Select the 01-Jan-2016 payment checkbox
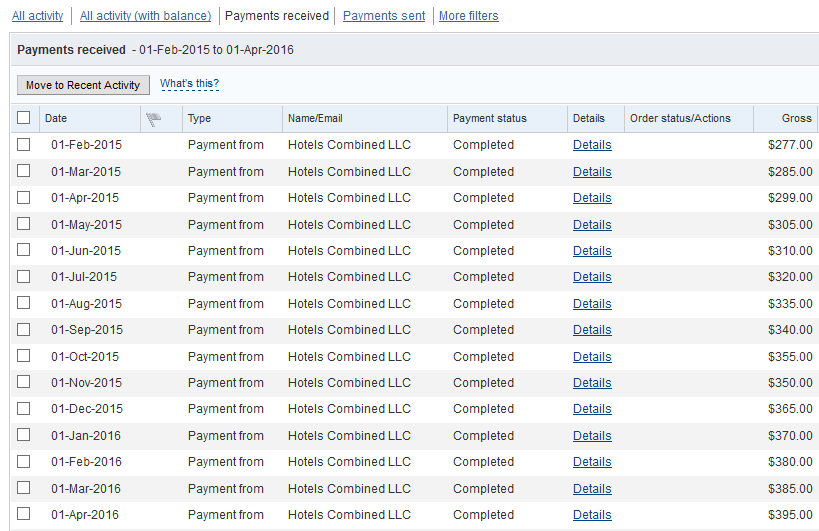Image resolution: width=819 pixels, height=531 pixels. click(24, 434)
